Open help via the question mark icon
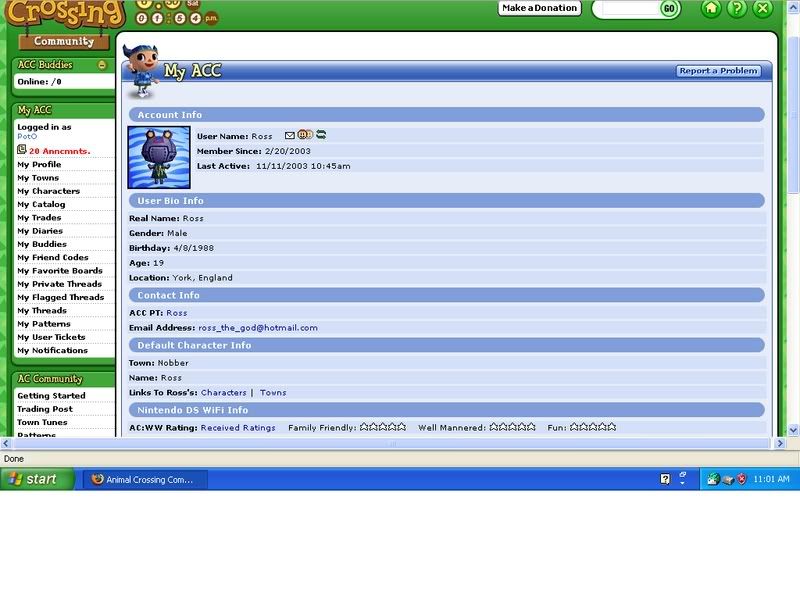The image size is (800, 600). tap(737, 9)
